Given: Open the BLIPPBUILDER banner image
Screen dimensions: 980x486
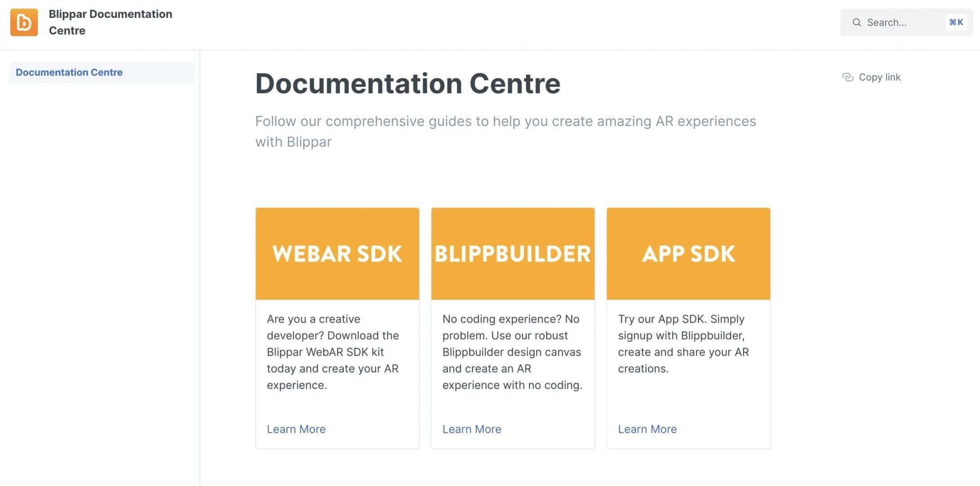Looking at the screenshot, I should click(x=512, y=253).
